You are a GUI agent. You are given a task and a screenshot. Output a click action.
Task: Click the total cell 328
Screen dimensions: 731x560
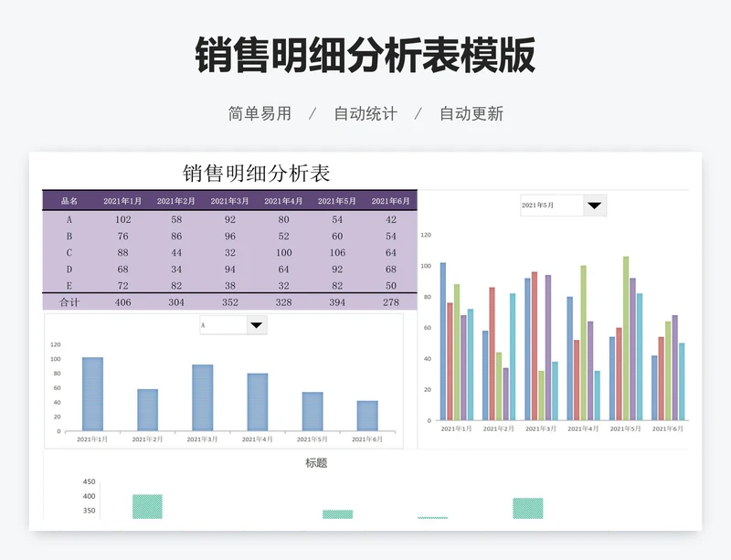pyautogui.click(x=283, y=302)
